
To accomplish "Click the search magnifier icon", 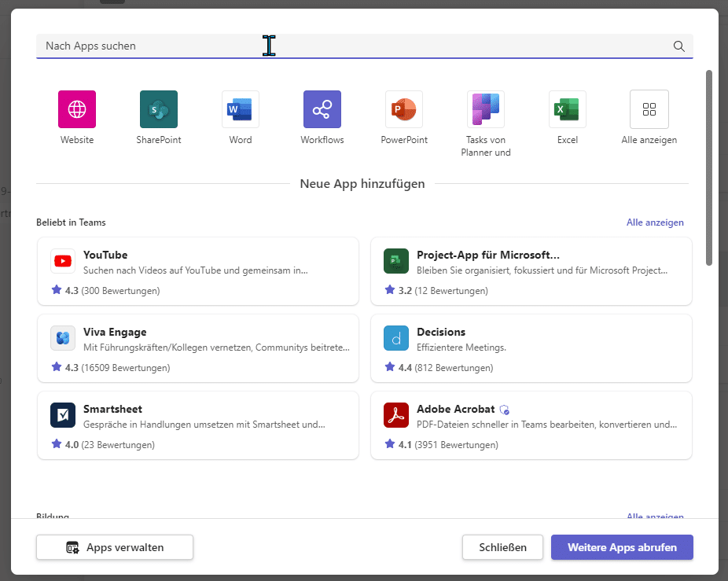I will tap(679, 46).
